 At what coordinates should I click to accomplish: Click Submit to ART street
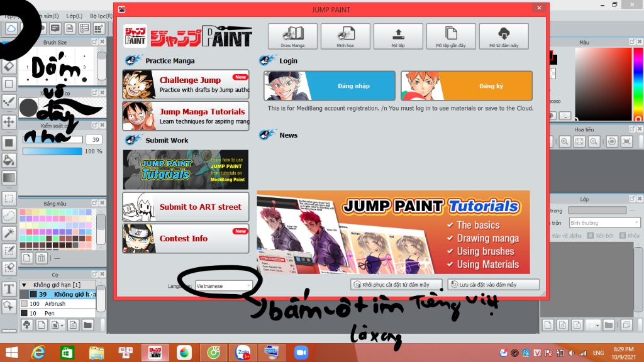[186, 207]
